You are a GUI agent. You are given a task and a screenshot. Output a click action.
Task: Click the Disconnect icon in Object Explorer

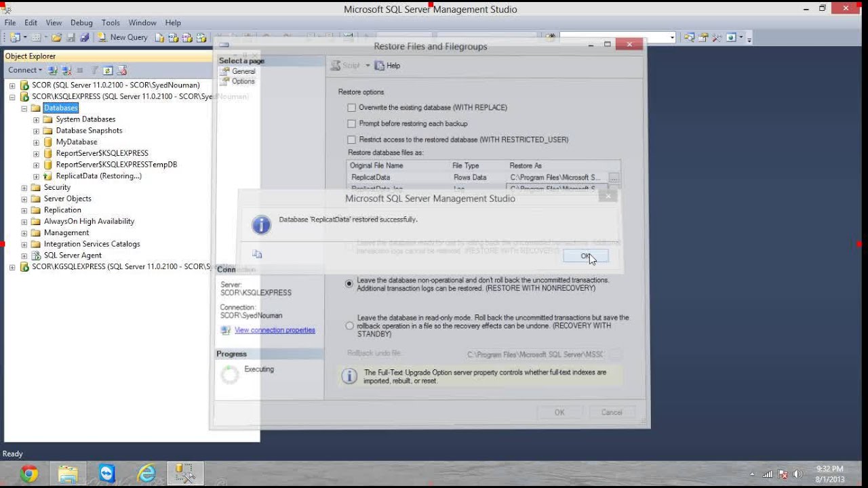pyautogui.click(x=66, y=70)
